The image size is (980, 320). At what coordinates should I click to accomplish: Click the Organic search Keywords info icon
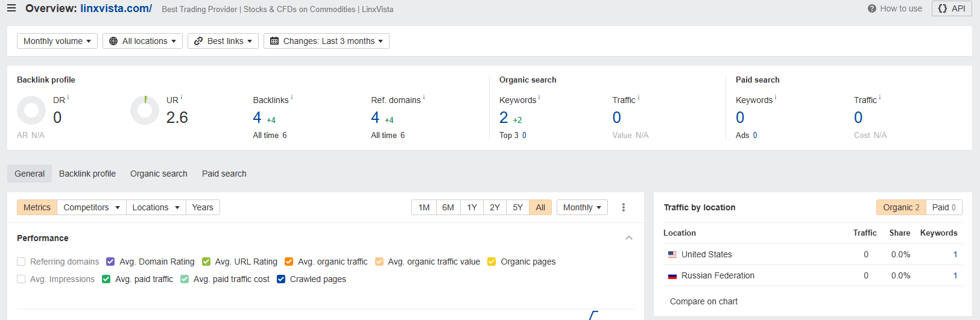pyautogui.click(x=539, y=97)
